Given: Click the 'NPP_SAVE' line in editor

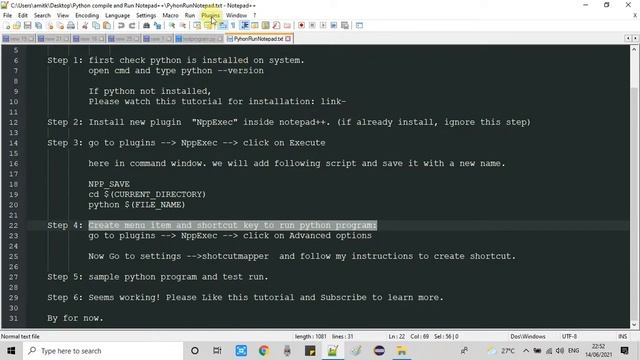Looking at the screenshot, I should [109, 184].
